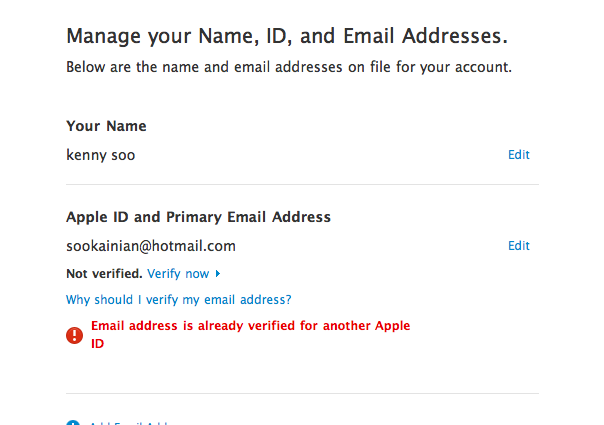Open 'Why should I verify my email address?'
The width and height of the screenshot is (604, 425).
tap(178, 299)
